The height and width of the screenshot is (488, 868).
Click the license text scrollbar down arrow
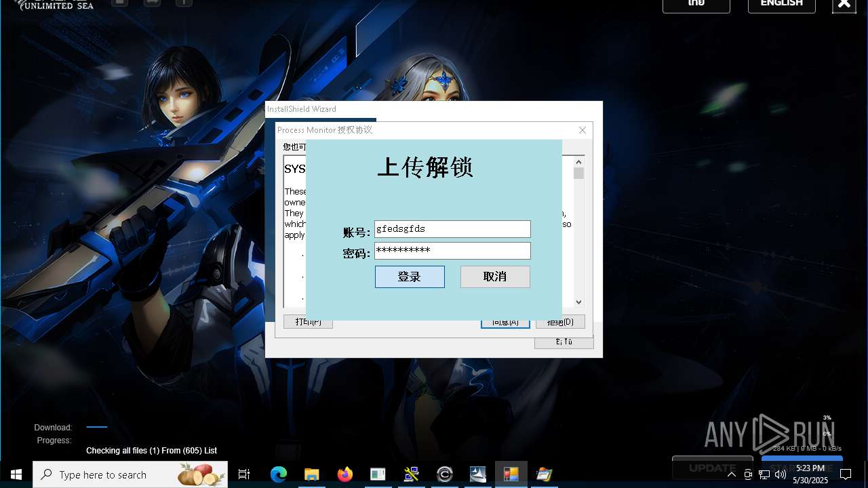click(578, 302)
